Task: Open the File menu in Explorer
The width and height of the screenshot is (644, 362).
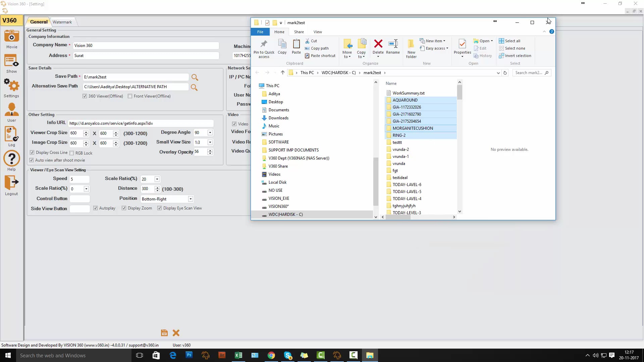Action: tap(260, 32)
